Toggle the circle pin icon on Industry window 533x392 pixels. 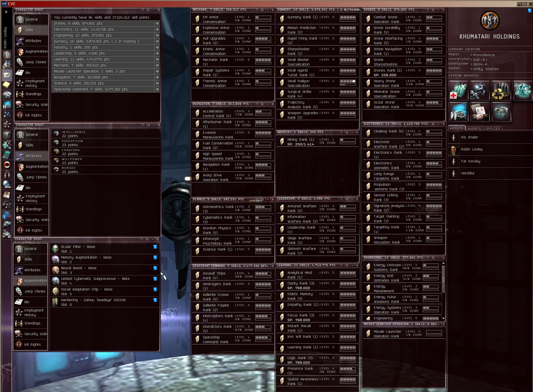point(347,132)
